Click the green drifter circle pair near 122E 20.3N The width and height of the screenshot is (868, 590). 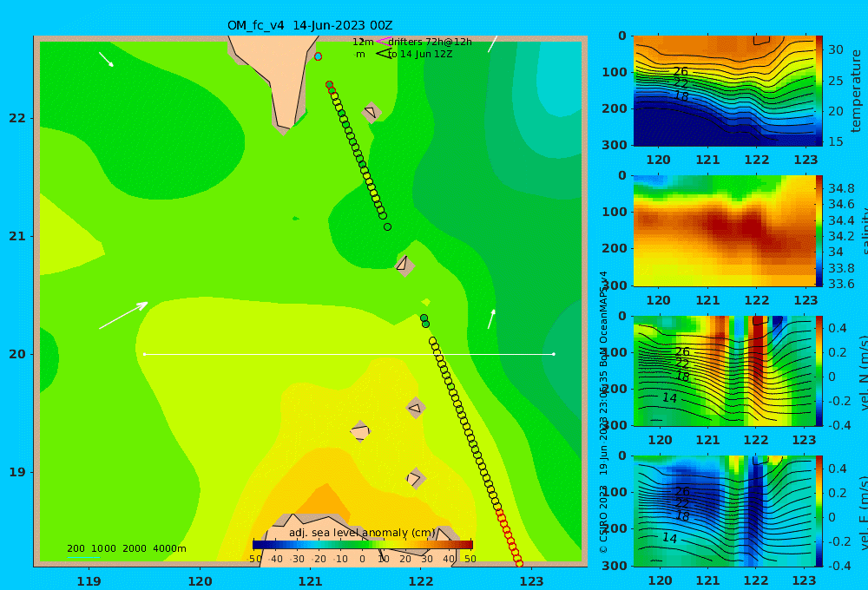(424, 321)
